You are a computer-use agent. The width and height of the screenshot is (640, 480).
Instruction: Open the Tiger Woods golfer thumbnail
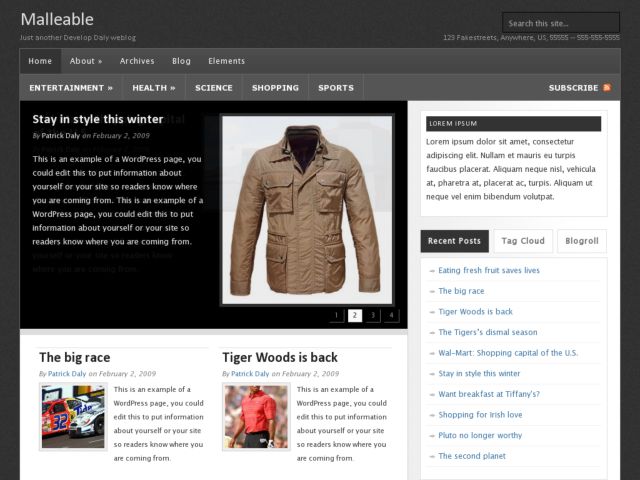click(256, 417)
